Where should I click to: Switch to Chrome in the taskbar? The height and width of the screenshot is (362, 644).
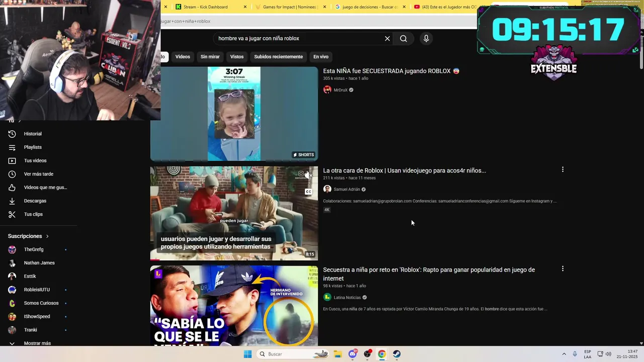pyautogui.click(x=382, y=354)
